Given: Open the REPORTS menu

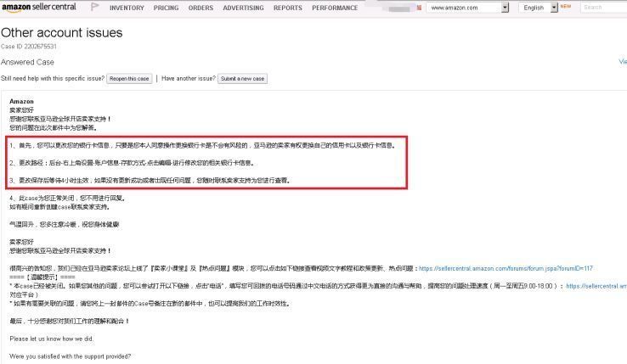Looking at the screenshot, I should [x=288, y=8].
